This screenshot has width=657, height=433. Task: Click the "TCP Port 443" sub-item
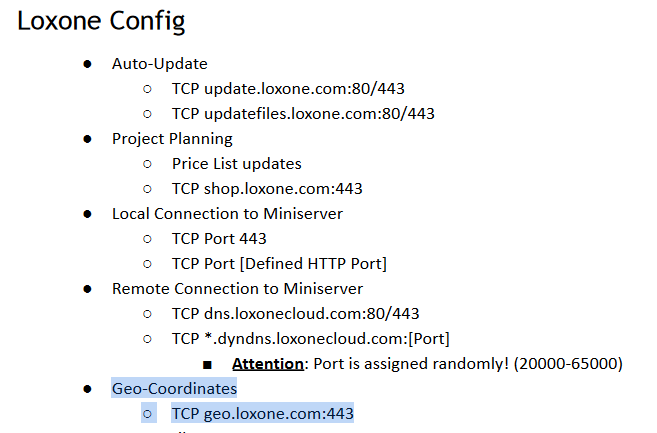[219, 239]
